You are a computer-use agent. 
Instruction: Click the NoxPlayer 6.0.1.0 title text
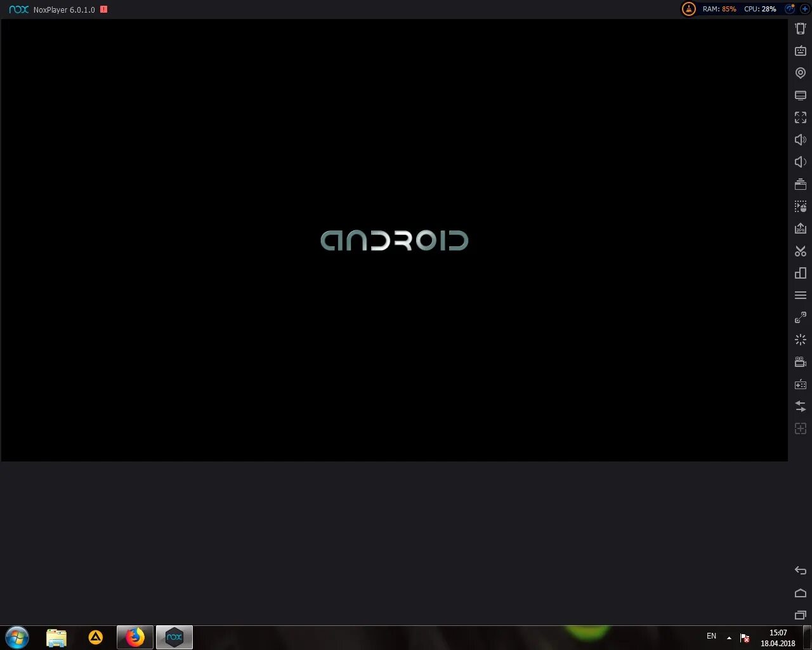(64, 10)
